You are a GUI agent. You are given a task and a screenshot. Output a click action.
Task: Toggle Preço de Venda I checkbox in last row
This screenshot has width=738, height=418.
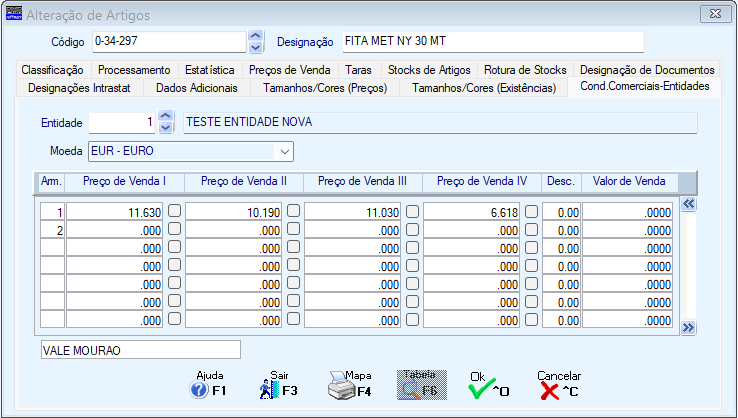tap(175, 319)
